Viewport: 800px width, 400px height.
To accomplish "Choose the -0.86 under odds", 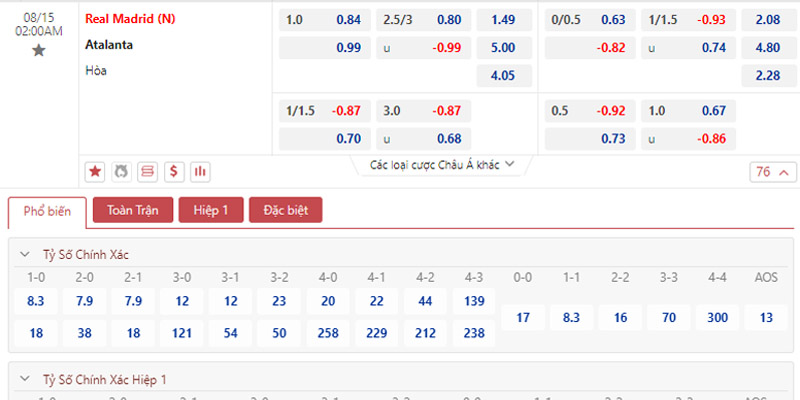I will 688,139.
